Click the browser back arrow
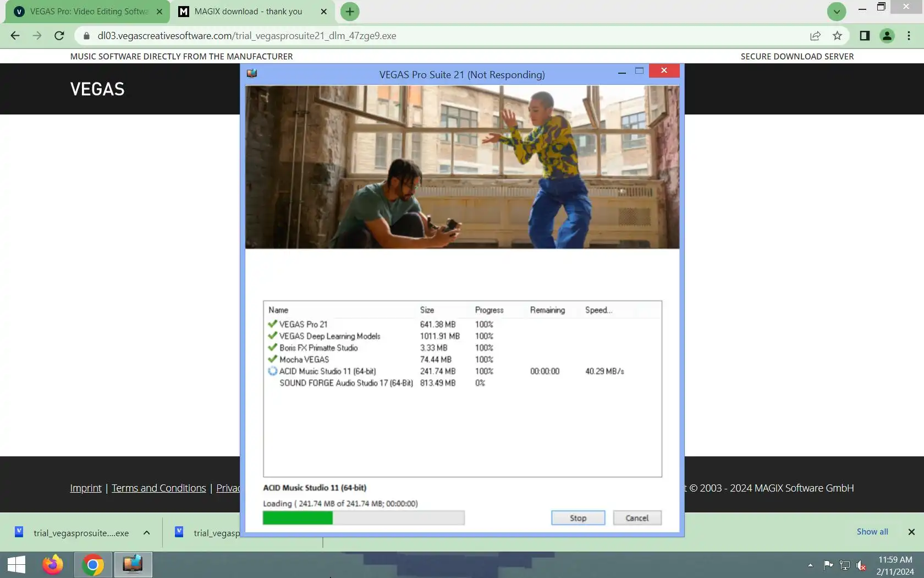 point(15,36)
